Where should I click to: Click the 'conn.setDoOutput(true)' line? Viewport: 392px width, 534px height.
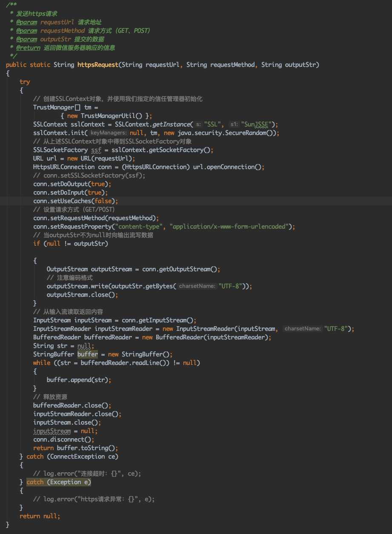point(72,184)
